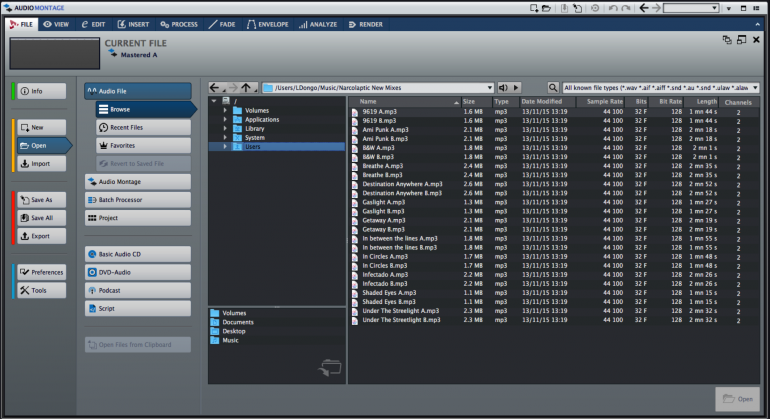This screenshot has width=770, height=419.
Task: Select Audio Montage file type
Action: (138, 182)
